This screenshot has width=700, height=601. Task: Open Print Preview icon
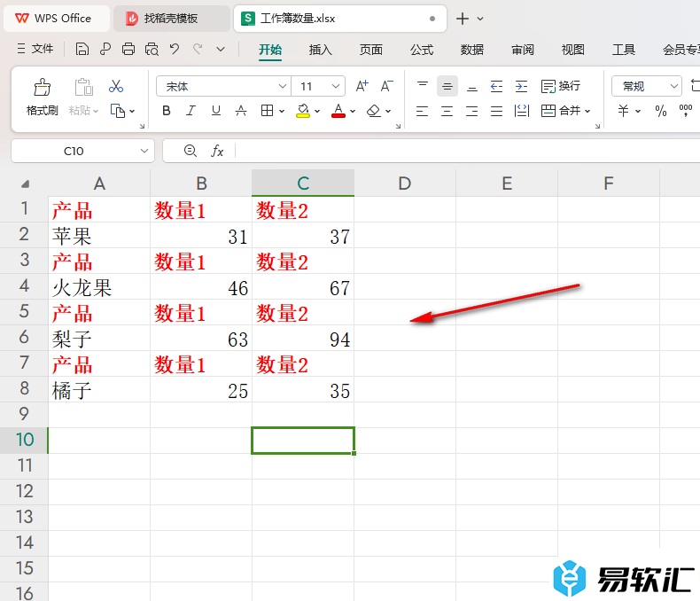[x=152, y=49]
